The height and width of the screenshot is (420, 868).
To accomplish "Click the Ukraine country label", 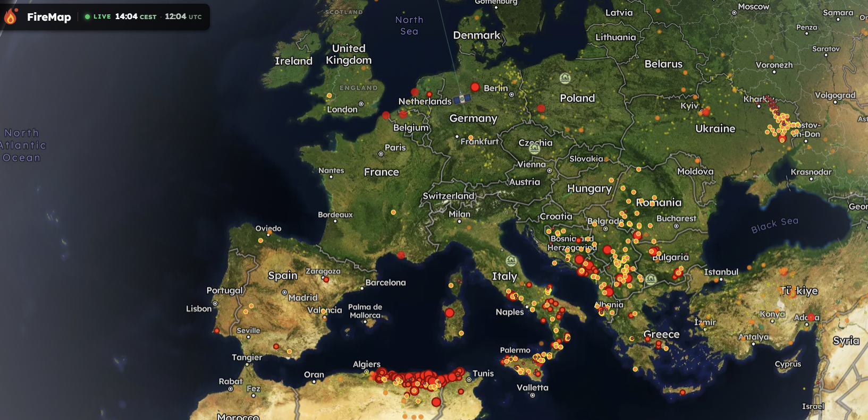I will click(715, 128).
